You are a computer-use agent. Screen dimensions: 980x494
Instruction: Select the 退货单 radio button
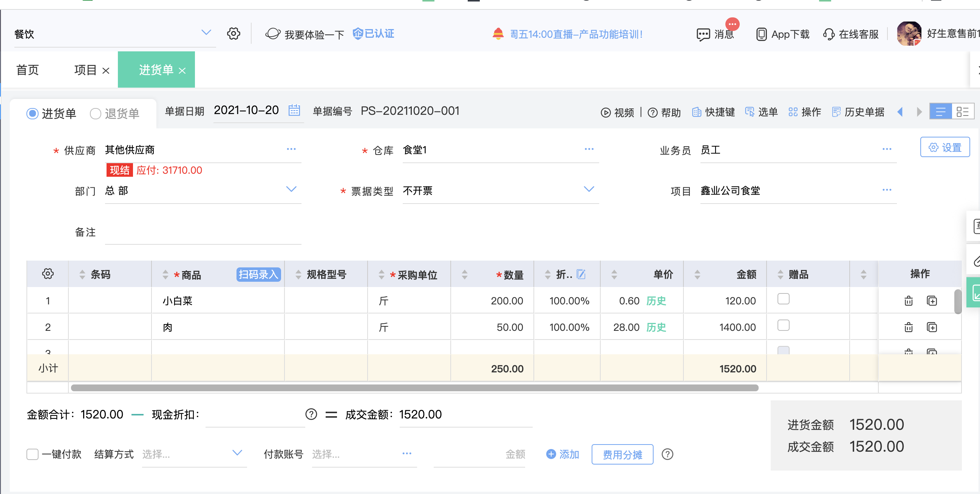[x=96, y=113]
